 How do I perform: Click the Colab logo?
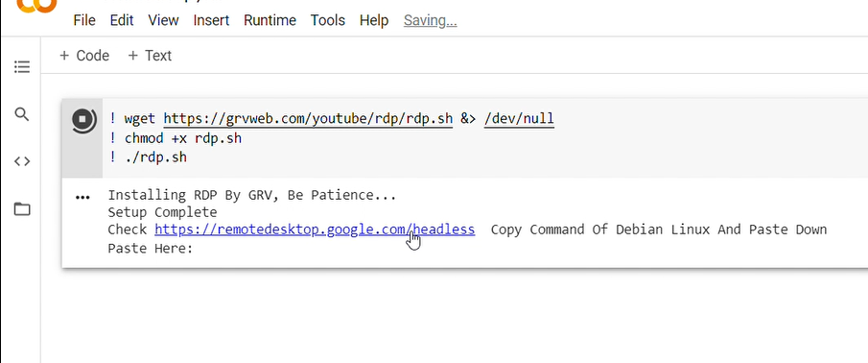(x=36, y=6)
